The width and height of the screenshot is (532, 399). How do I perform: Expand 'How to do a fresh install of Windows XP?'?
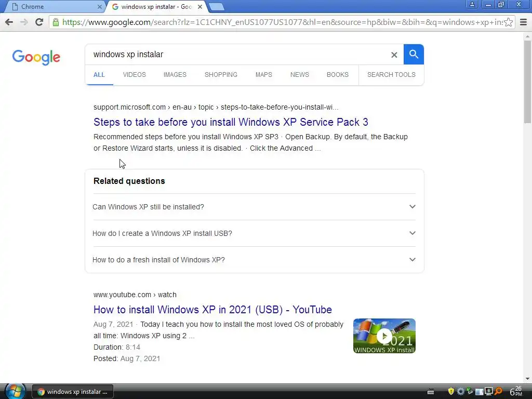pos(254,260)
